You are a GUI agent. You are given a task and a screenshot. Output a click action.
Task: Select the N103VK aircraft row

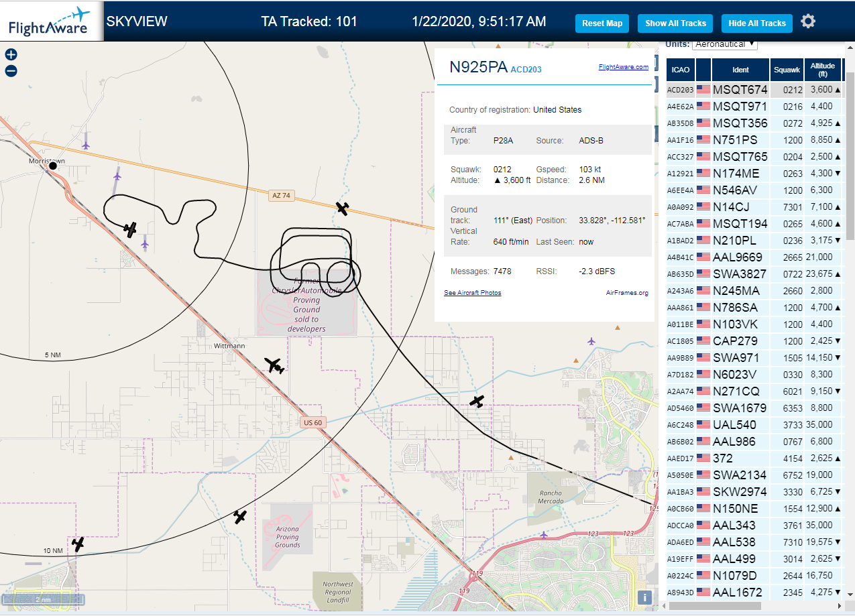(x=754, y=324)
